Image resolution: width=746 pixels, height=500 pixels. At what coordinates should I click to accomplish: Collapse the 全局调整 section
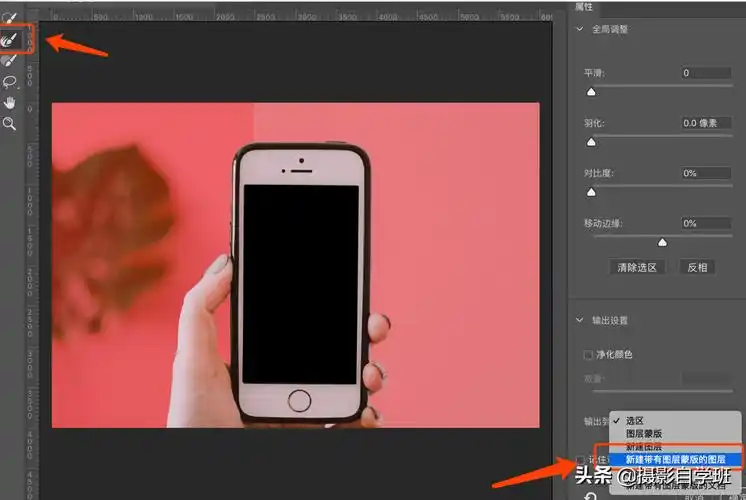tap(580, 30)
